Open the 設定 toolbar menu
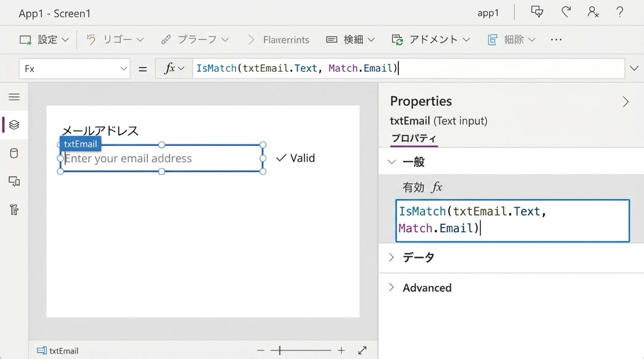644x359 pixels. (45, 40)
